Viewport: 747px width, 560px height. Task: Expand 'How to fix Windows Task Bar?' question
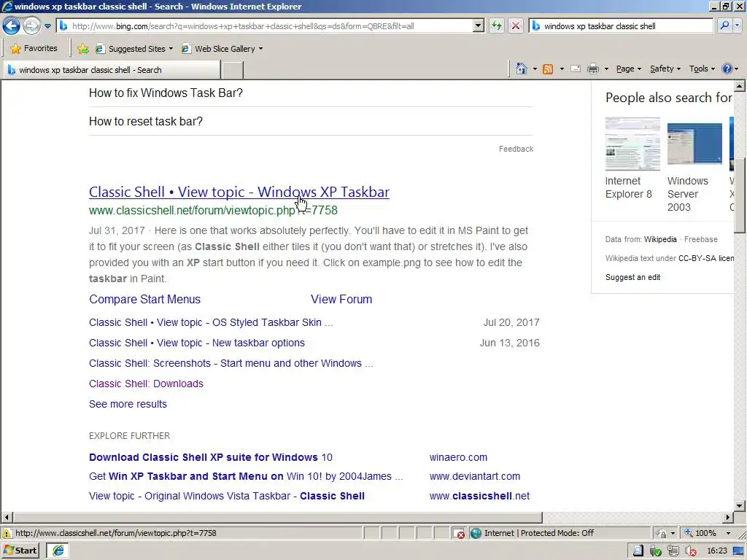coord(310,93)
